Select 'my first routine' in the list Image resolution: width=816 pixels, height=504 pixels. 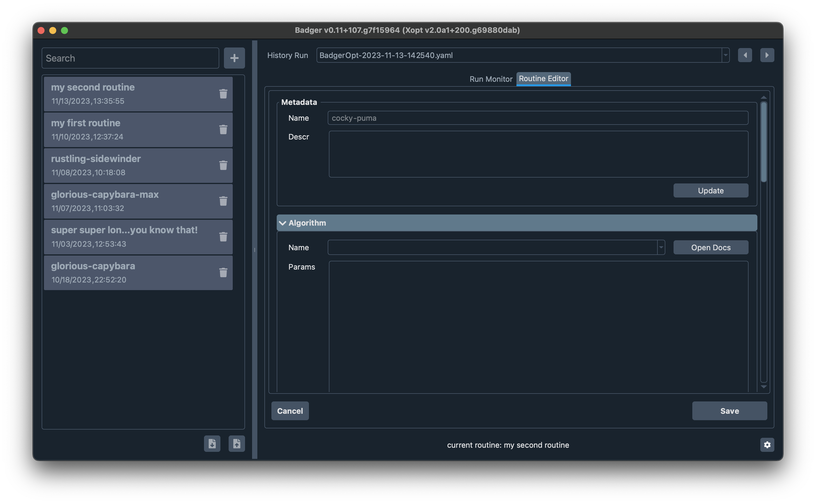pyautogui.click(x=138, y=129)
